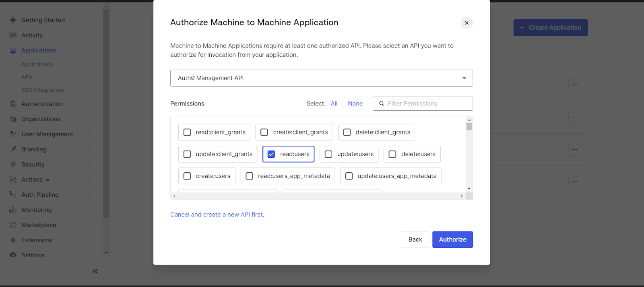The height and width of the screenshot is (287, 644).
Task: Expand the Security section chevron
Action: [x=90, y=164]
